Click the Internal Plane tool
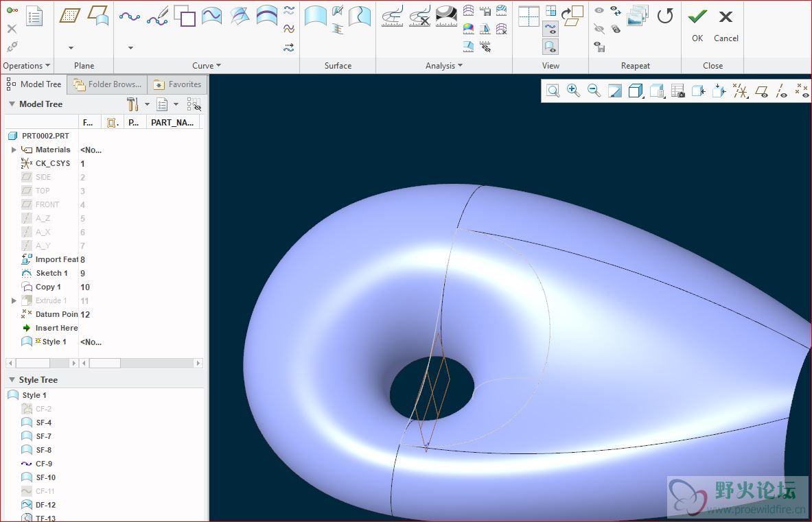The height and width of the screenshot is (522, 812). 98,15
